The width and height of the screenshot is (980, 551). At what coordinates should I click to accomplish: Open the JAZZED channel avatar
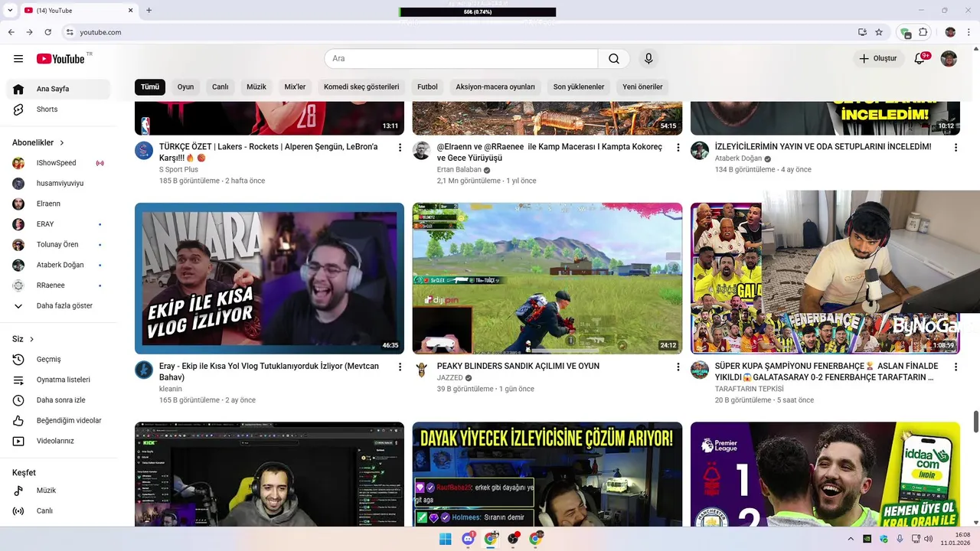pos(422,370)
